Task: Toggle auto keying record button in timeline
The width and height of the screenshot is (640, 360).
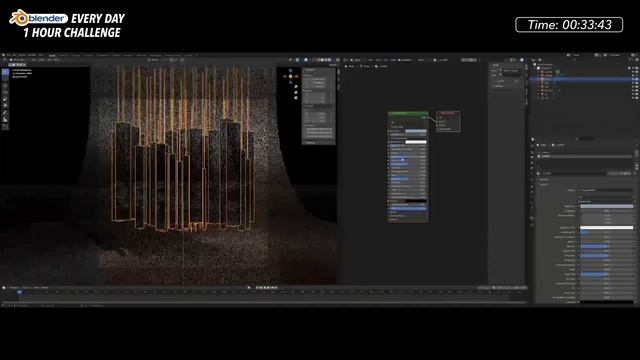Action: tap(249, 288)
